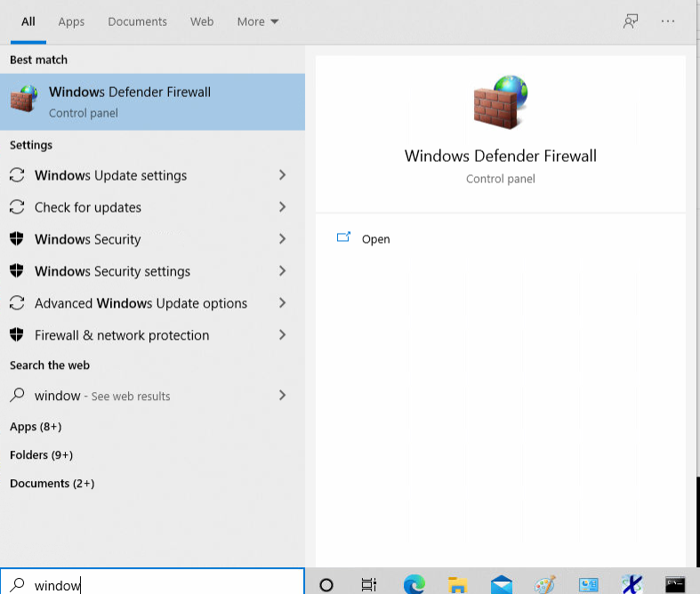Click sync icon beside Advanced Windows Update options
This screenshot has width=700, height=594.
(x=17, y=303)
